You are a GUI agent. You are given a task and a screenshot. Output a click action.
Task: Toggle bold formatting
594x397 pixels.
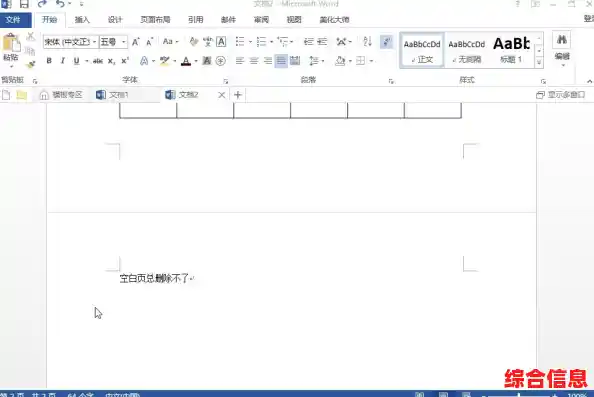[x=49, y=61]
